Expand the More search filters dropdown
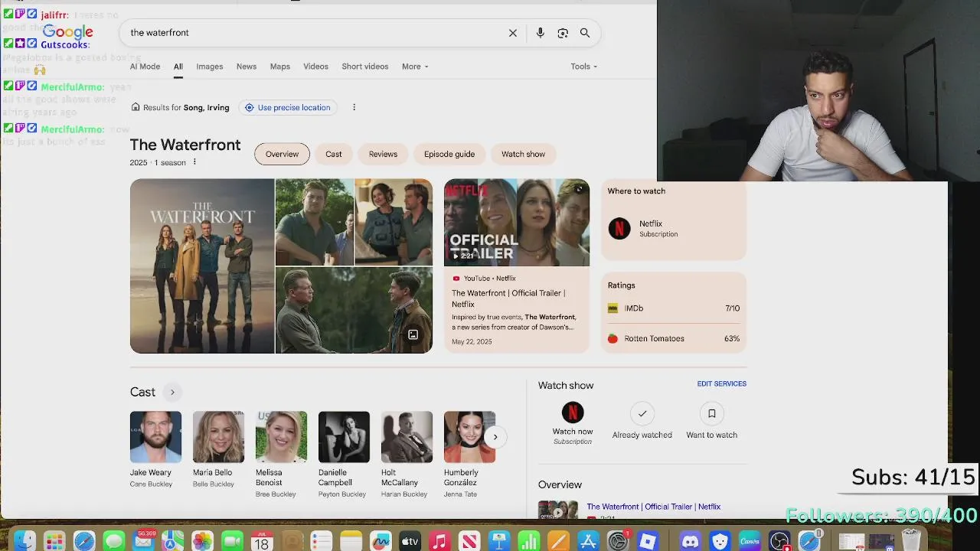The image size is (980, 551). (415, 67)
